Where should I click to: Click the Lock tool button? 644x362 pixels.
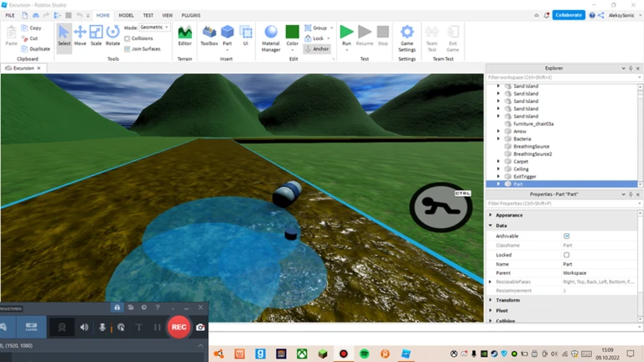[x=314, y=39]
